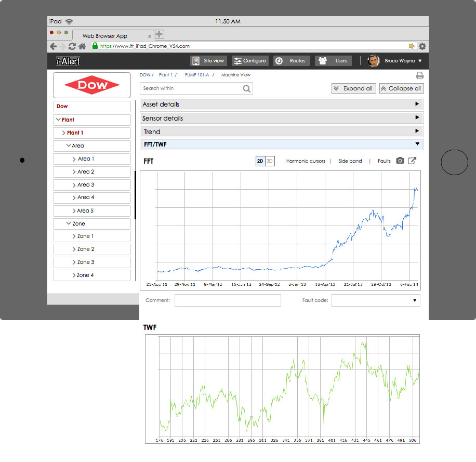This screenshot has width=476, height=462.
Task: Click the camera snapshot icon
Action: click(400, 161)
